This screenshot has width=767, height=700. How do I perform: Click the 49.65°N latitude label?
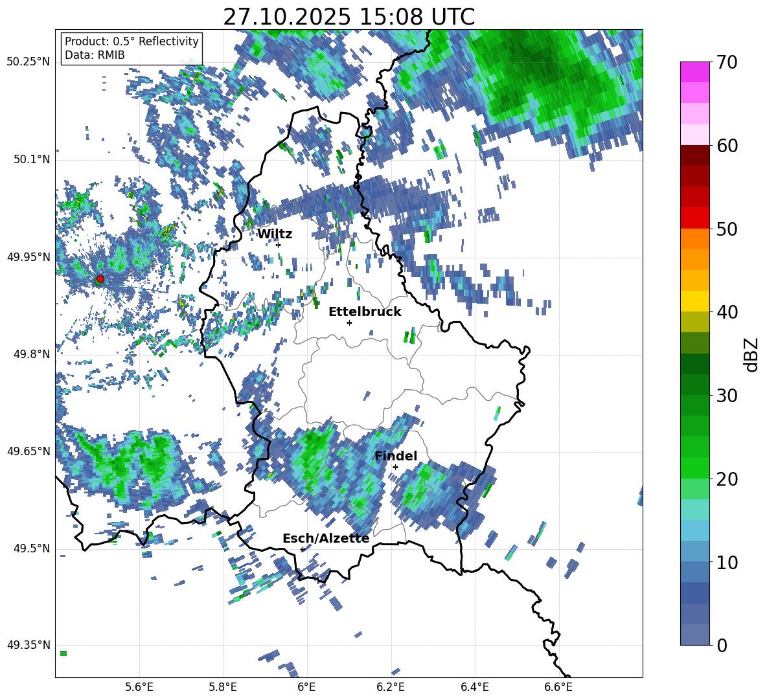point(29,451)
